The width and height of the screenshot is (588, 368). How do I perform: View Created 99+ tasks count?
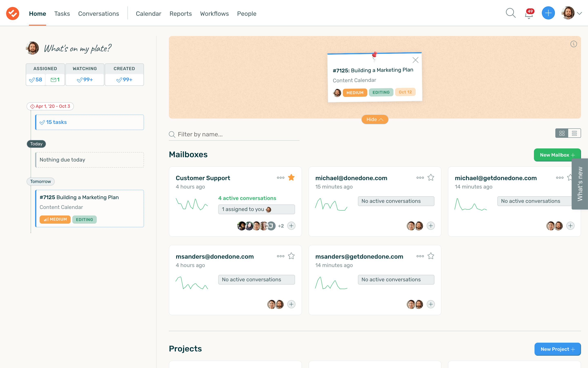coord(124,80)
